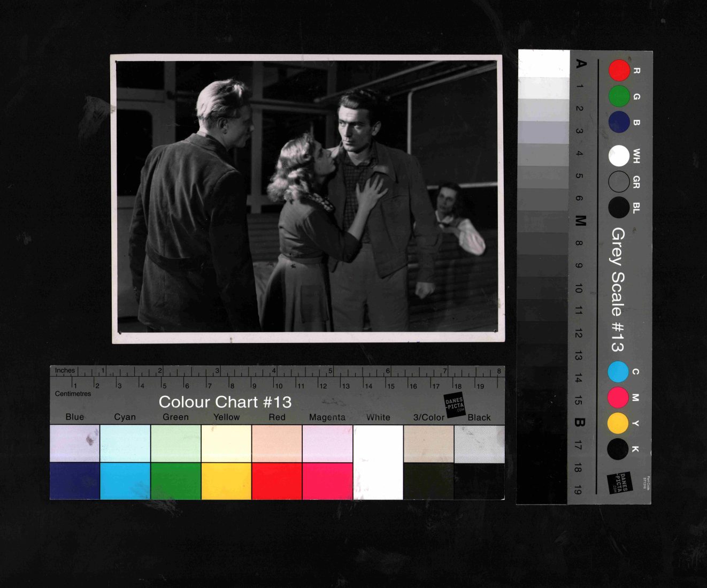This screenshot has height=588, width=707.
Task: Click the Danes-Picta logo on the colour chart
Action: 455,404
